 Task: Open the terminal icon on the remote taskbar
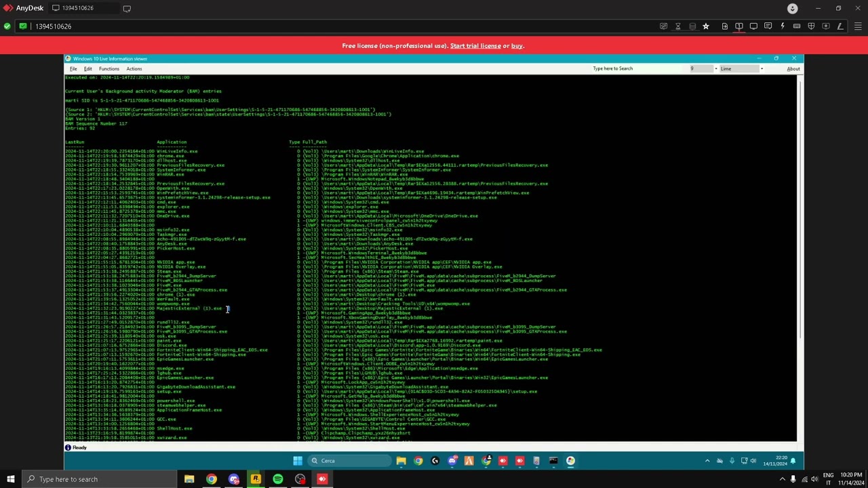point(553,461)
